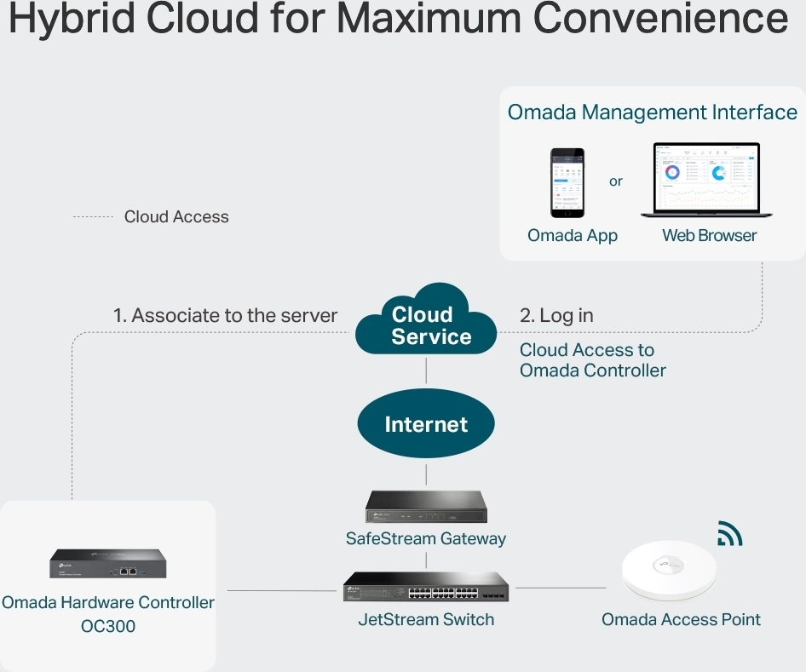Click 'Cloud Access to Omada Controller' text

pos(591,360)
